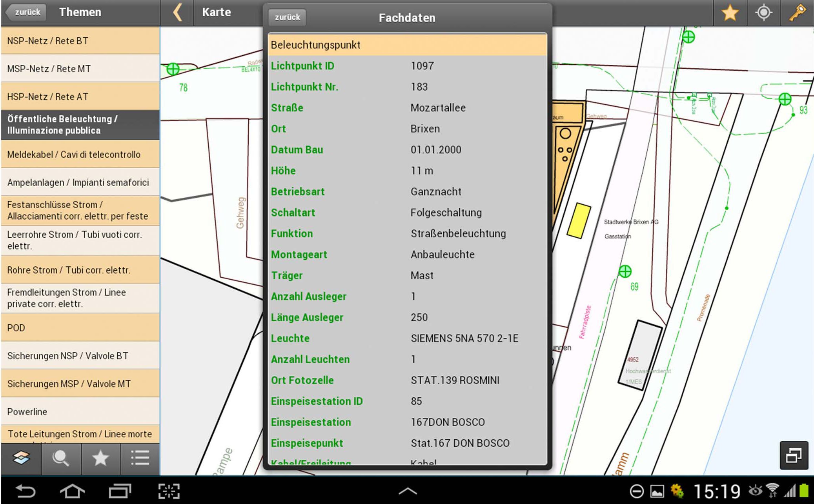The height and width of the screenshot is (504, 814).
Task: Tap light point 69 symbol on map
Action: [625, 271]
